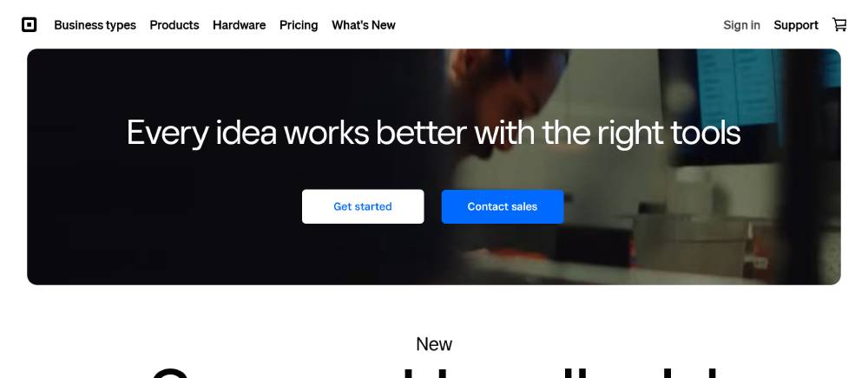The width and height of the screenshot is (868, 378).
Task: Click the Square logo icon
Action: [x=30, y=25]
